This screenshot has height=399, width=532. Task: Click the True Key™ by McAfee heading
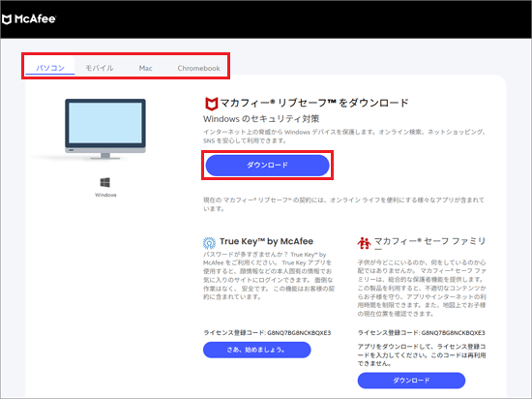point(266,241)
